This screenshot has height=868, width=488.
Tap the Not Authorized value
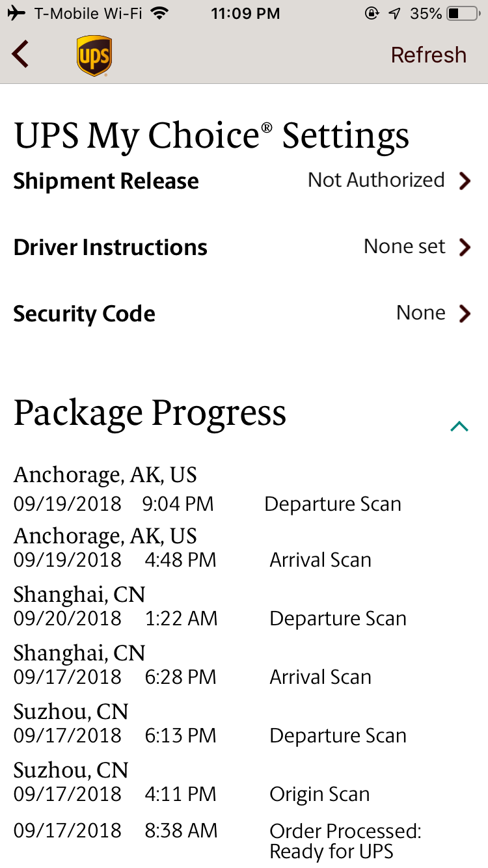point(376,180)
